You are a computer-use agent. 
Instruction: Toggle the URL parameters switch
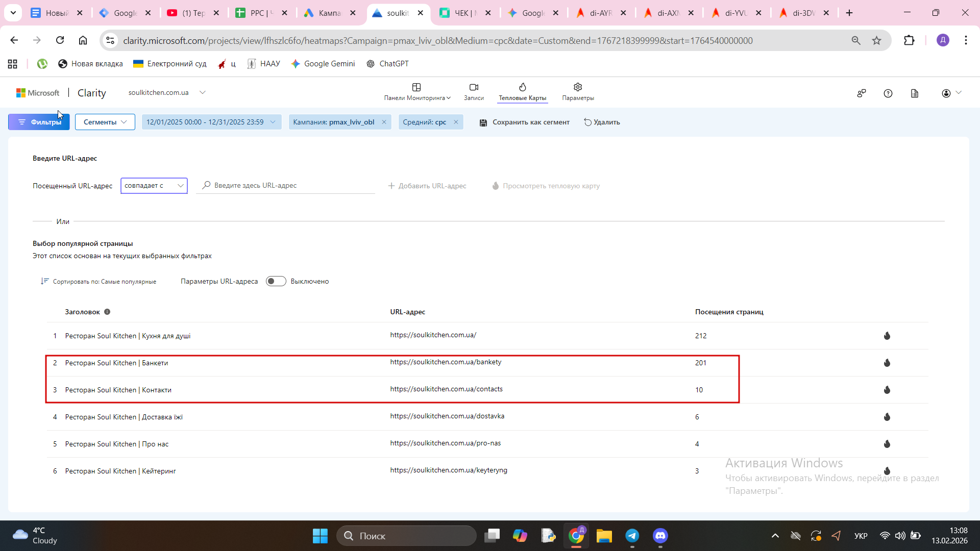(x=276, y=281)
